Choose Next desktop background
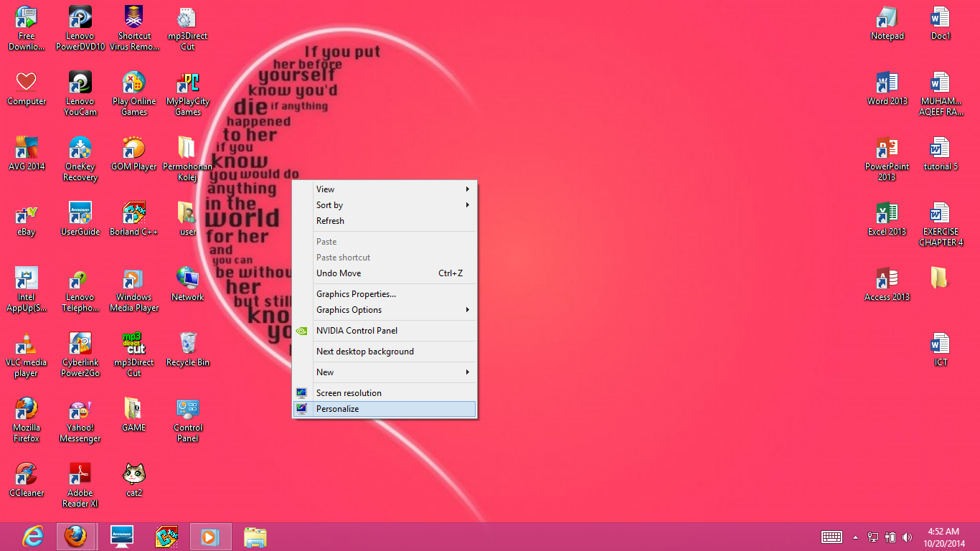The width and height of the screenshot is (980, 551). [x=385, y=352]
